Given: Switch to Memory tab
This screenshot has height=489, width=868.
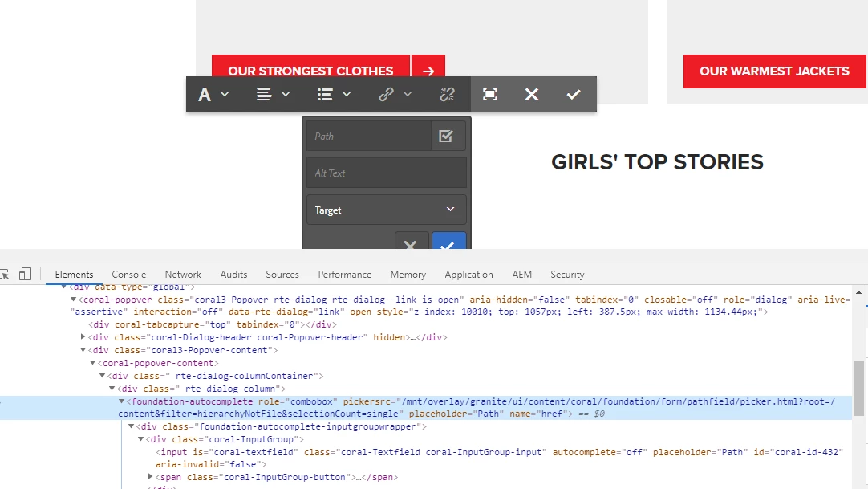Looking at the screenshot, I should tap(408, 275).
